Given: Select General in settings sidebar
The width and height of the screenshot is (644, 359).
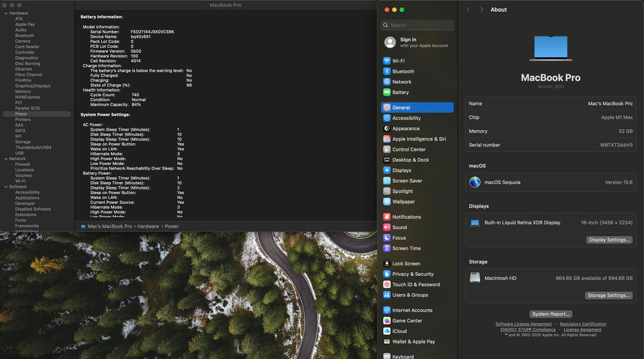Looking at the screenshot, I should coord(417,108).
